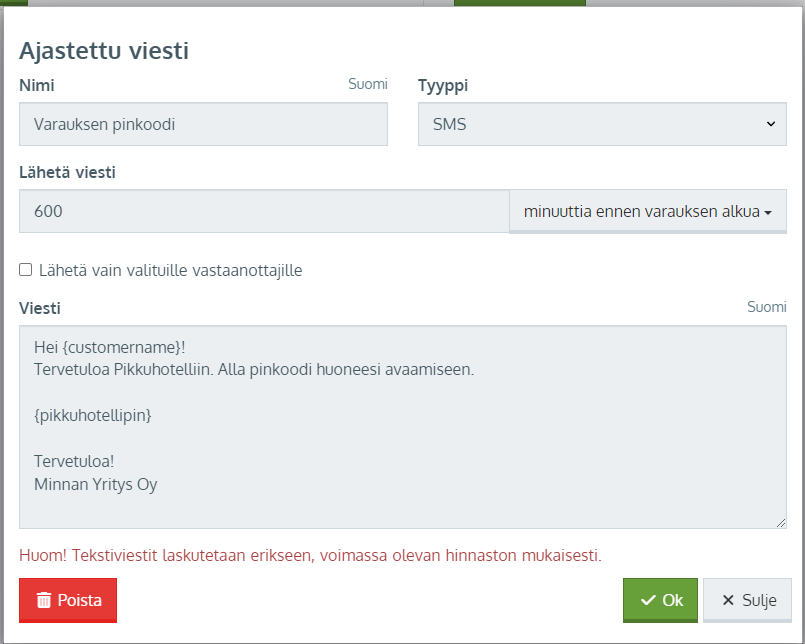Screen dimensions: 805x644
Task: Switch Viesti language via Suomi link
Action: (x=766, y=307)
